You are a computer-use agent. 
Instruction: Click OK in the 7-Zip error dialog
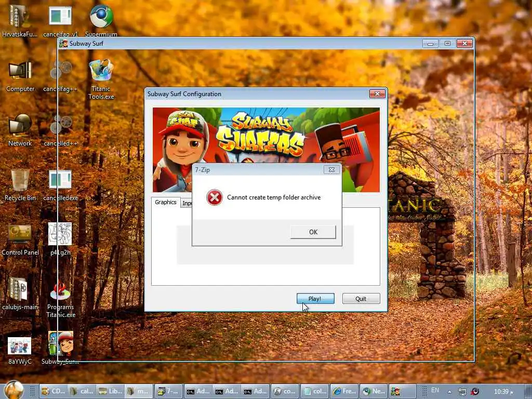[x=313, y=232]
